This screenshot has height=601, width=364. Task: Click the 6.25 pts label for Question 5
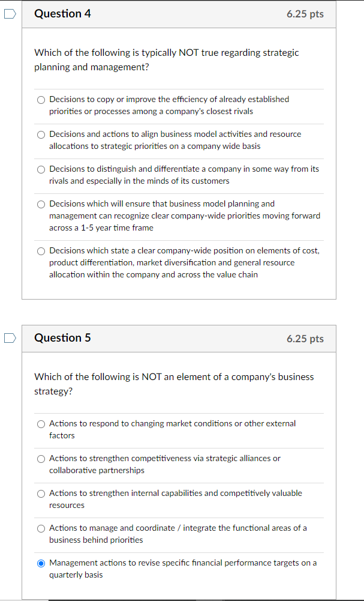coord(306,338)
